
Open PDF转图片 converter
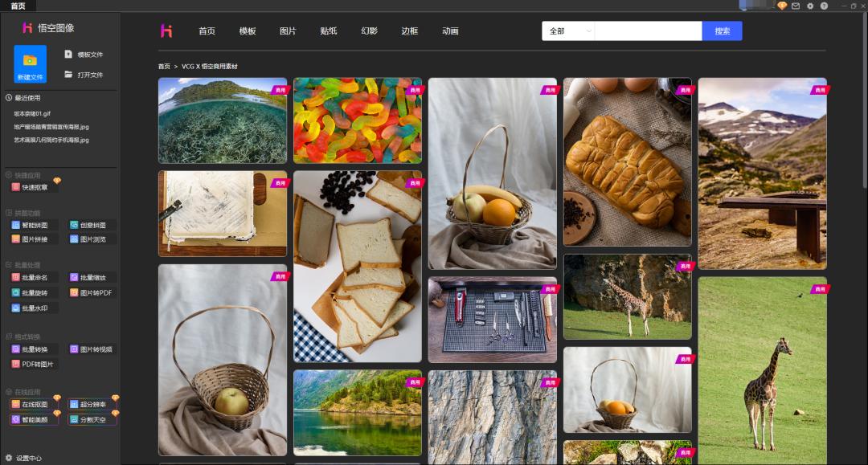(x=33, y=365)
